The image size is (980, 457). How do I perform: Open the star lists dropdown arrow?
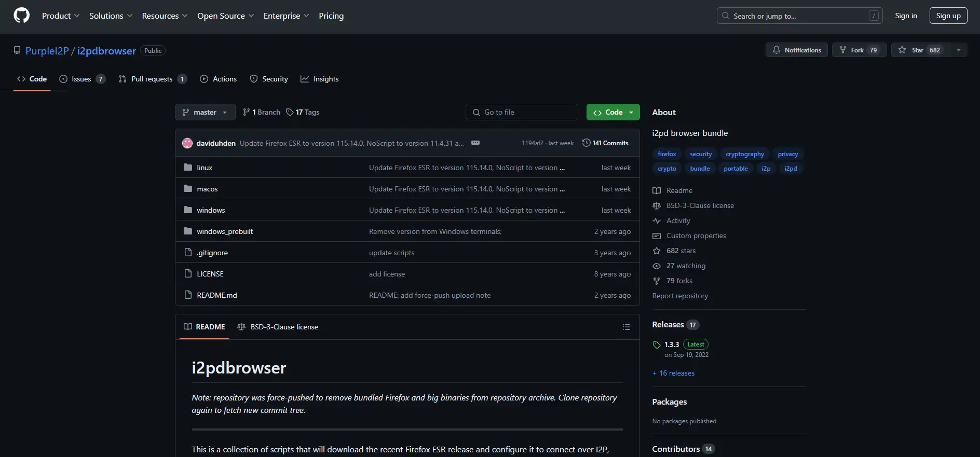click(959, 50)
